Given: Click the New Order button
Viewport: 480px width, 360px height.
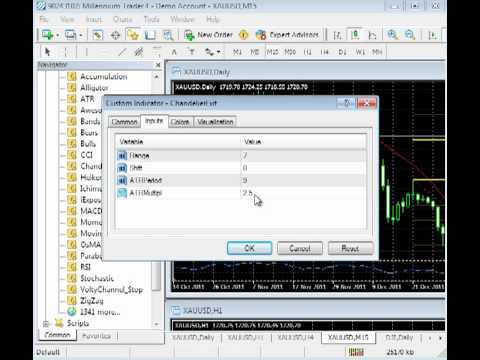Looking at the screenshot, I should tap(208, 35).
